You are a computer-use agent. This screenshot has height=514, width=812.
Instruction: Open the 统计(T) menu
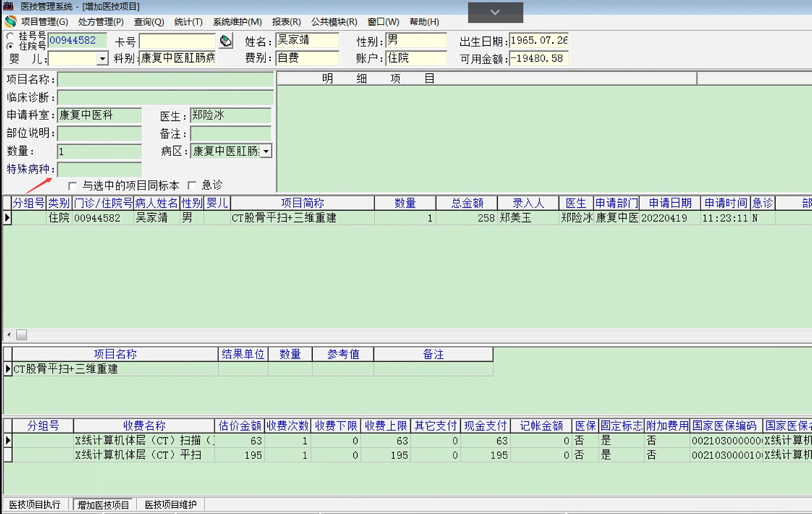coord(188,22)
